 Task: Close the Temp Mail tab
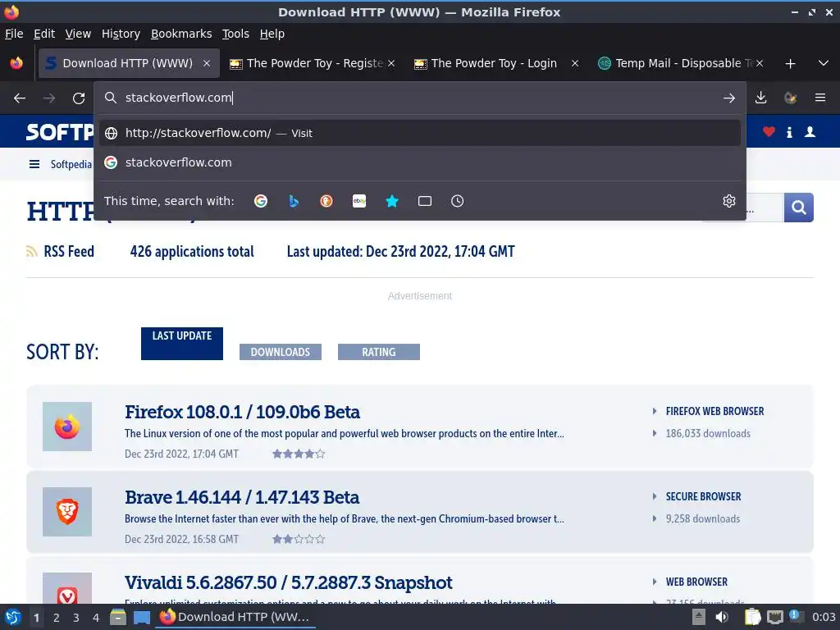760,63
